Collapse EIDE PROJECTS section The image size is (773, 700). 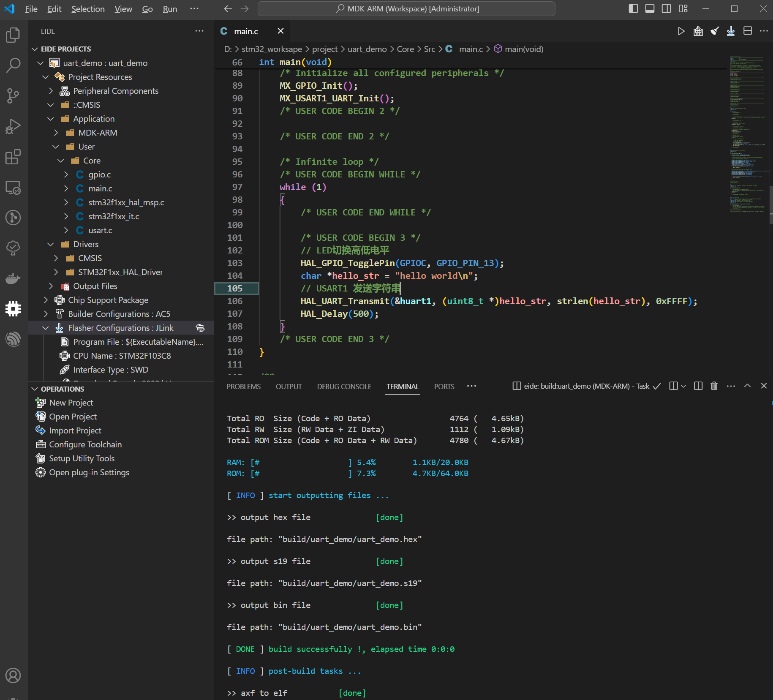click(x=35, y=49)
